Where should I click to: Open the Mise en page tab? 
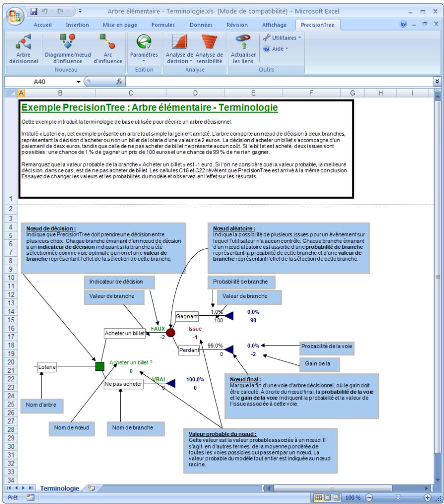point(119,25)
